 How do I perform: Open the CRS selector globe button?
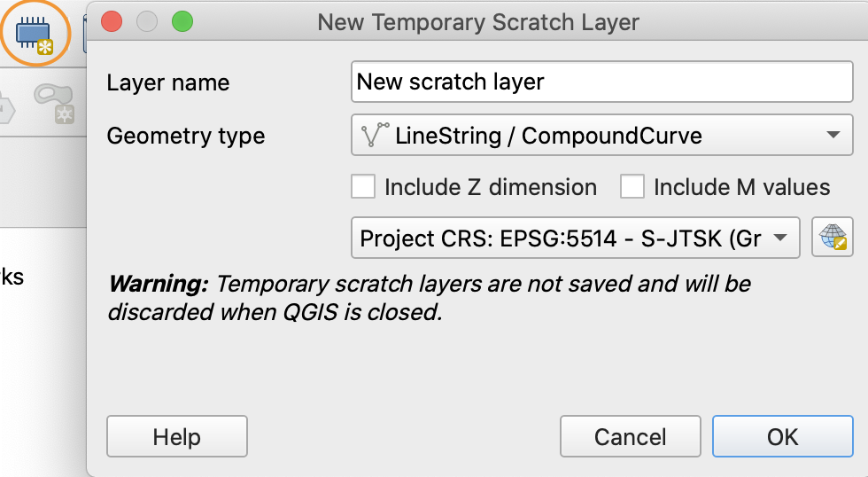pos(832,238)
